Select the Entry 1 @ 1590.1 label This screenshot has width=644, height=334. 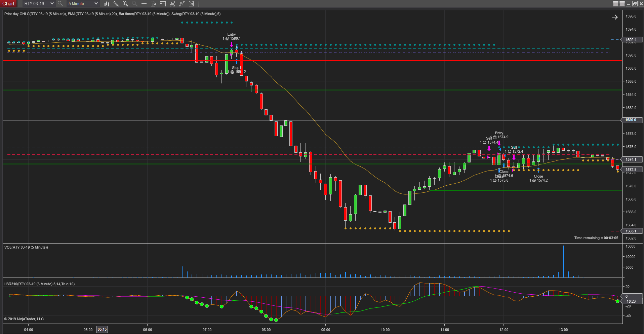(x=232, y=36)
